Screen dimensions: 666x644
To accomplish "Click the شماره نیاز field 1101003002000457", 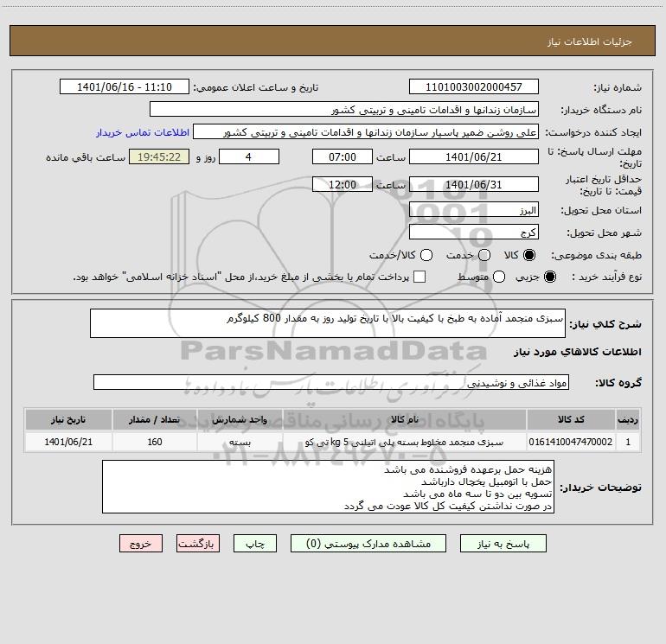I will pos(474,86).
